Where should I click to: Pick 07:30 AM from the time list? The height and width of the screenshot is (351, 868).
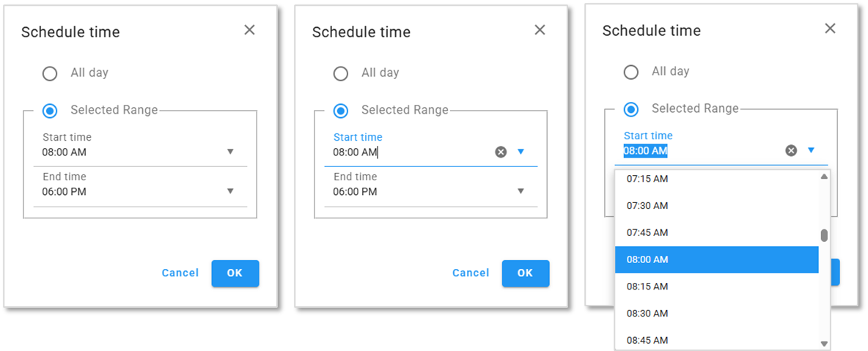click(x=647, y=206)
